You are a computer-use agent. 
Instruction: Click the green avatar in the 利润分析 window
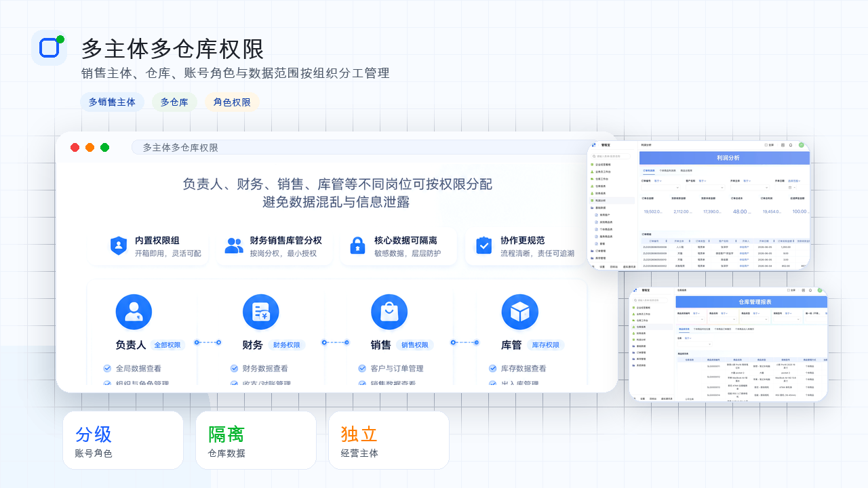point(802,145)
